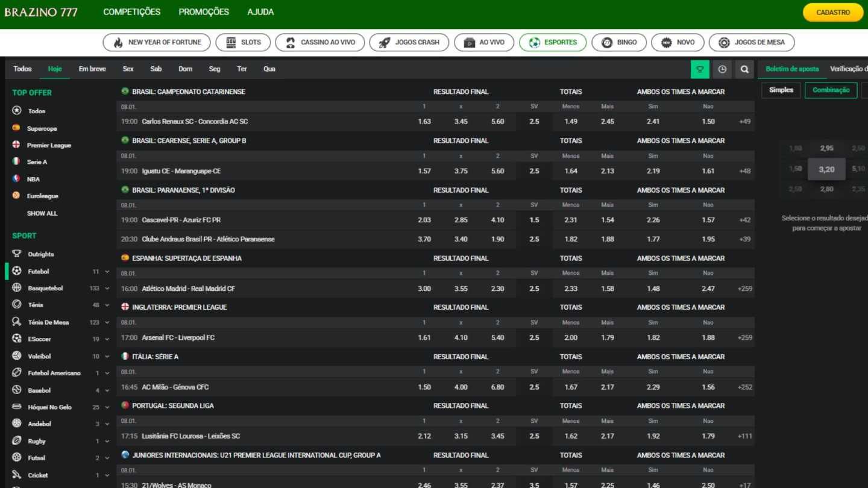Open search with the magnifier icon
Screen dimensions: 868x488
744,69
